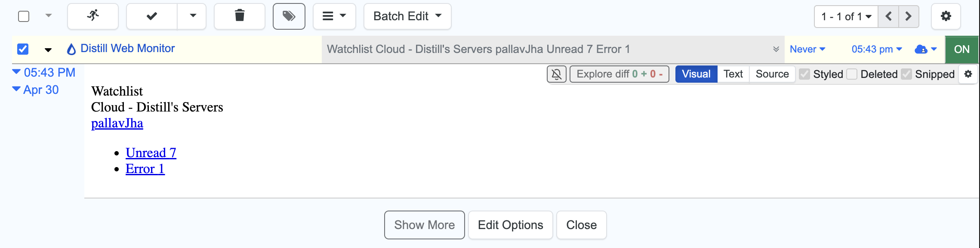Open the top-right settings gear
This screenshot has width=980, height=248.
(x=946, y=16)
